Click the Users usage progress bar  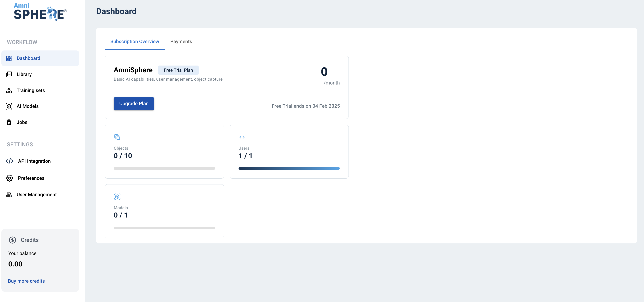tap(289, 168)
